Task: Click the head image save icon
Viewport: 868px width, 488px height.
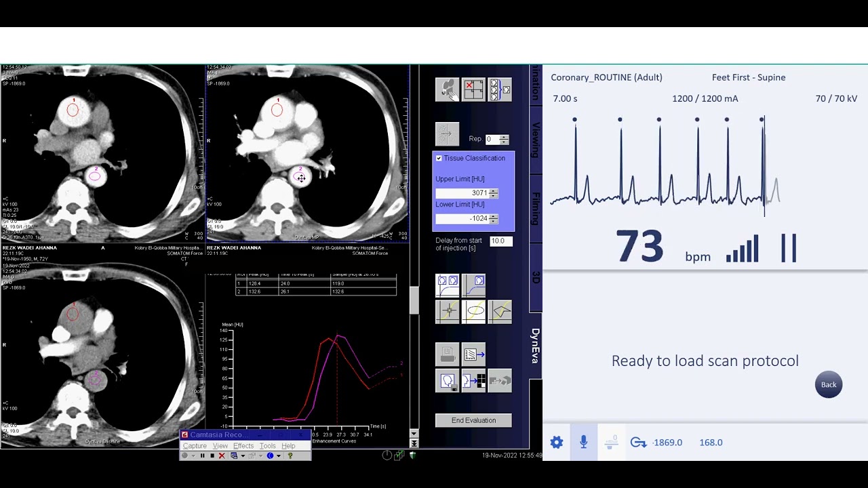Action: tap(448, 380)
